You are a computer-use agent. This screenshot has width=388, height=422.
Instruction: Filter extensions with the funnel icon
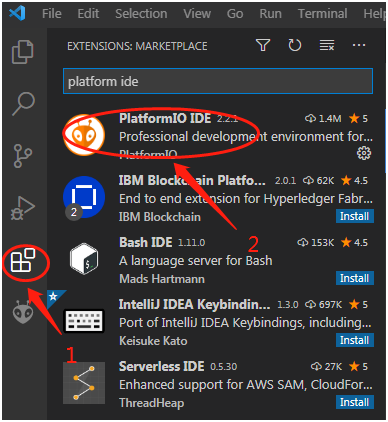coord(263,45)
